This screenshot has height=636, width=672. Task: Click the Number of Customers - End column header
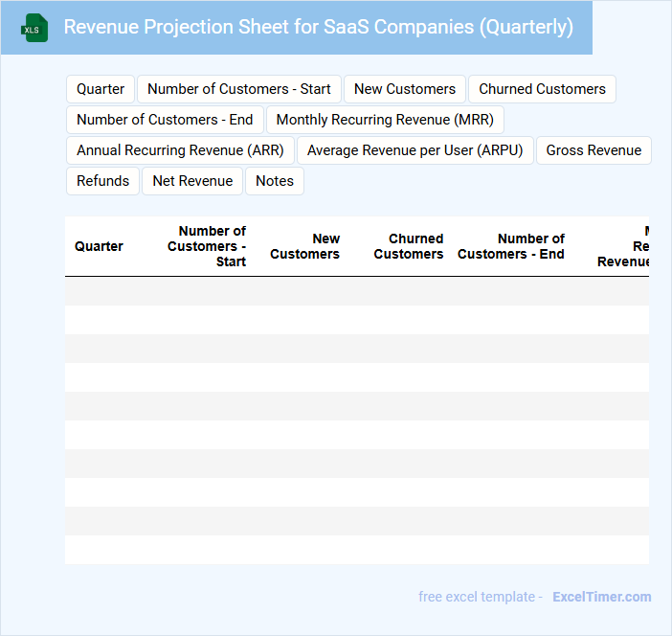point(511,246)
